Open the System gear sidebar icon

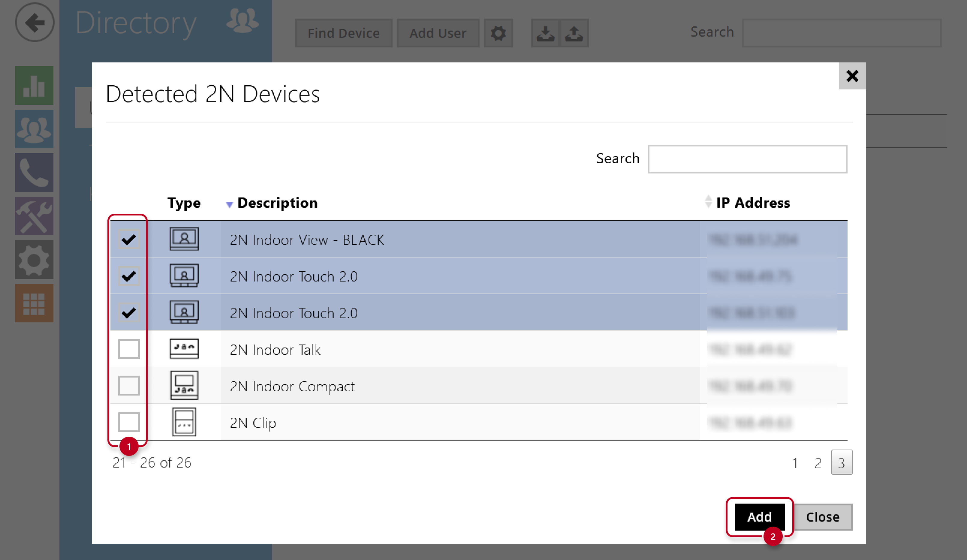(x=34, y=260)
